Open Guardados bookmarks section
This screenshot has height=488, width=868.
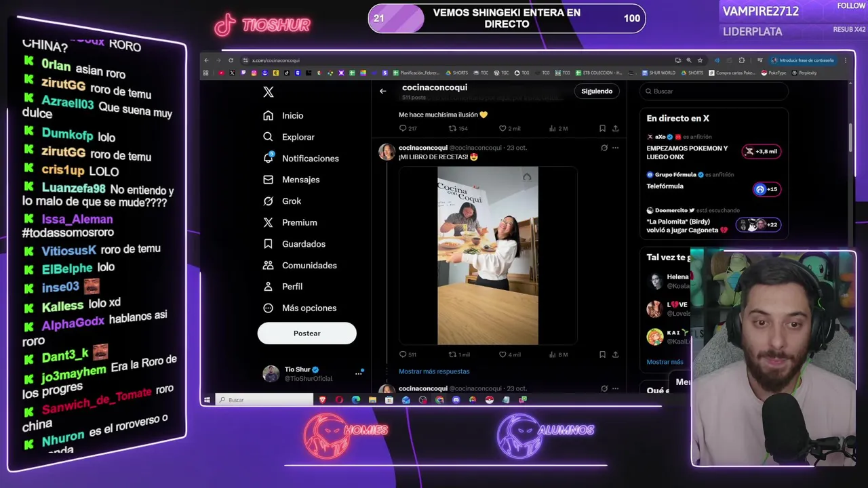pos(294,244)
